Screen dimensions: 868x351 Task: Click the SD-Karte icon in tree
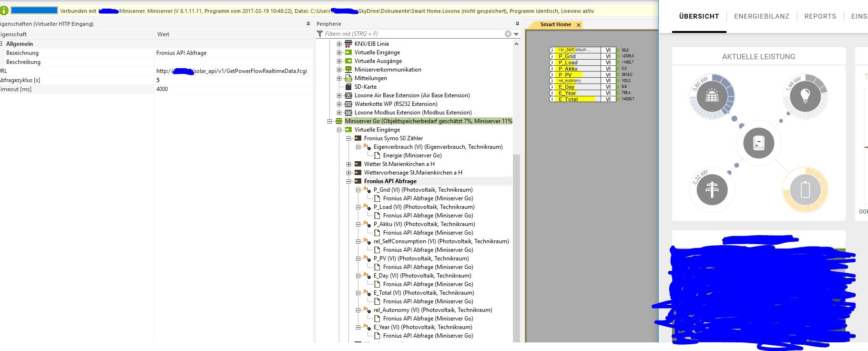click(348, 87)
